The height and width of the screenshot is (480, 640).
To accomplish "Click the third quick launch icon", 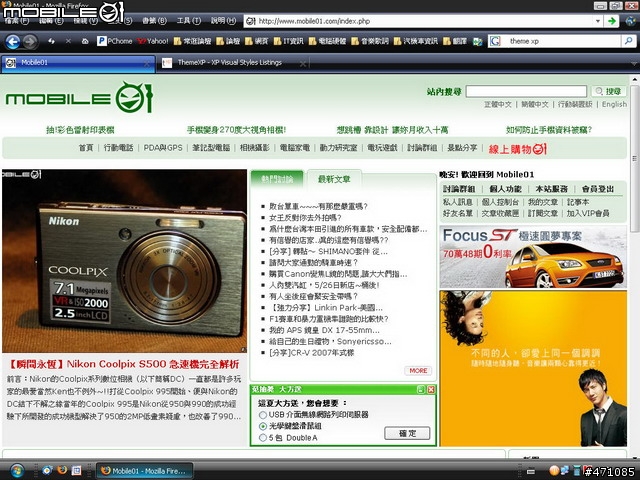I will 76,470.
